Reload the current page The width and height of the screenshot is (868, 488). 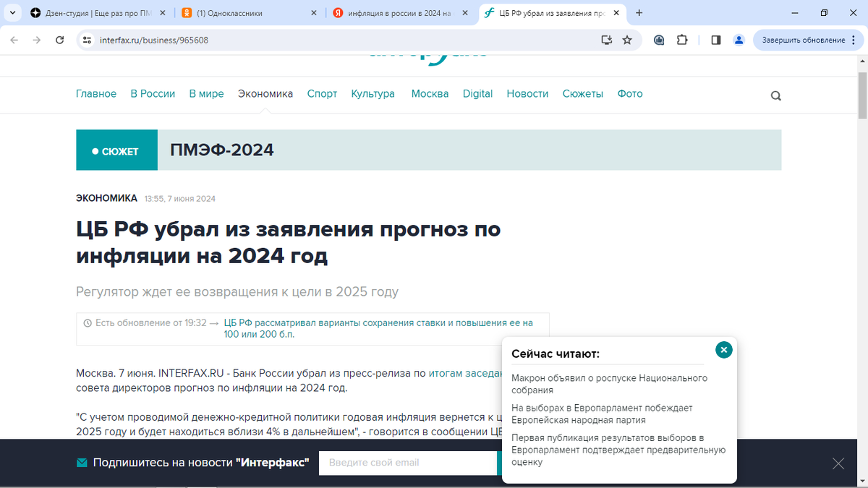click(x=60, y=40)
